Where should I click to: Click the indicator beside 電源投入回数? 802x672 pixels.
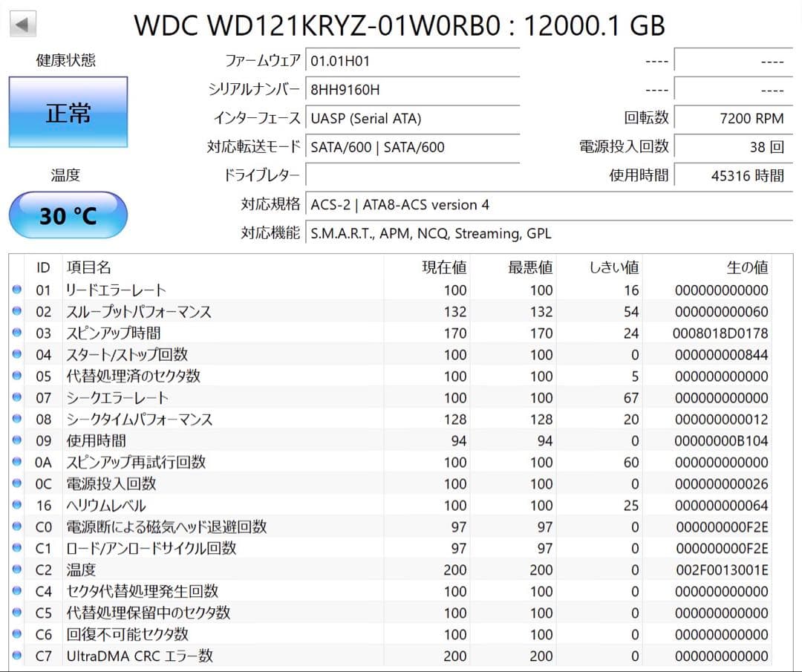pos(16,483)
